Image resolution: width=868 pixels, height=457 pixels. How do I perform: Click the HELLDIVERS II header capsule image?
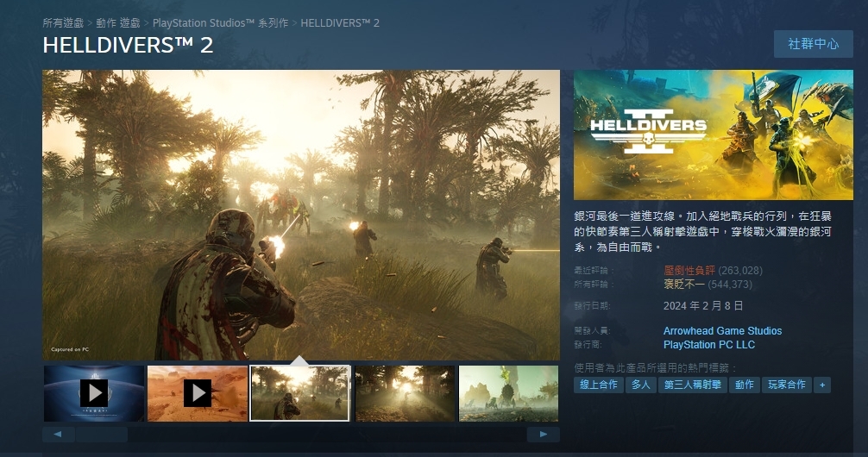pyautogui.click(x=713, y=135)
